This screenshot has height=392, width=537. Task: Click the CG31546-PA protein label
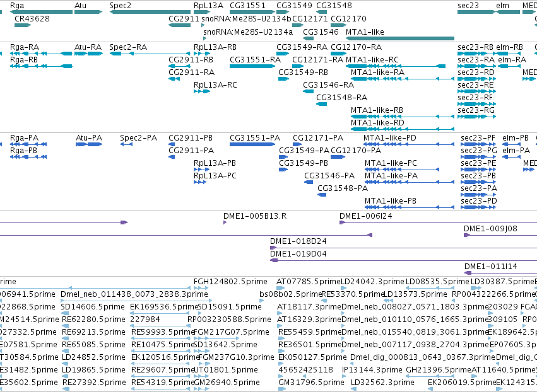coord(329,175)
